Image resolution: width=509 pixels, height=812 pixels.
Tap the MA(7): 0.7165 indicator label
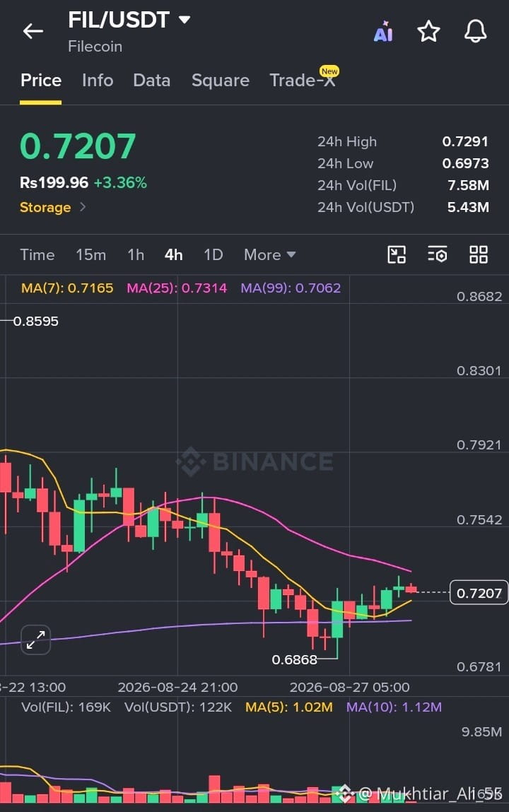coord(67,288)
